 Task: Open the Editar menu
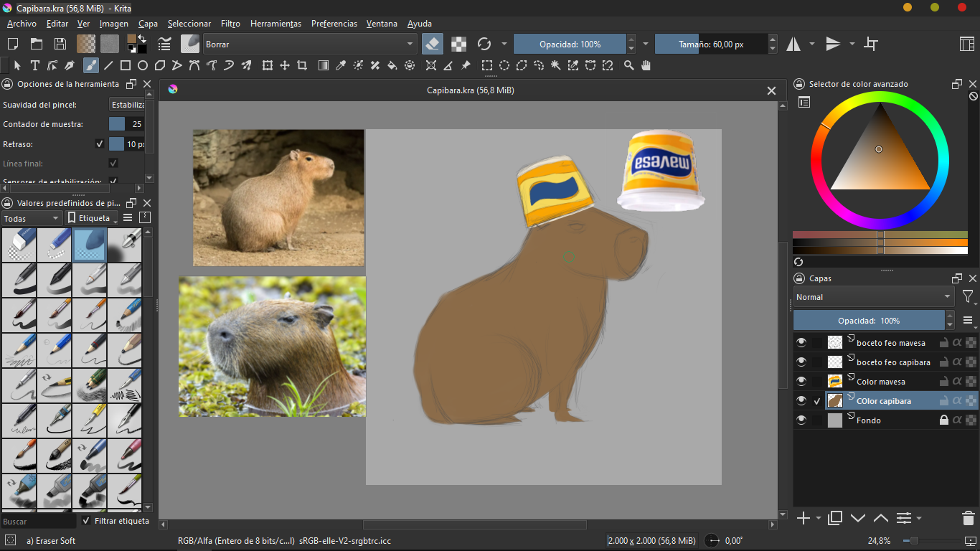[x=57, y=24]
